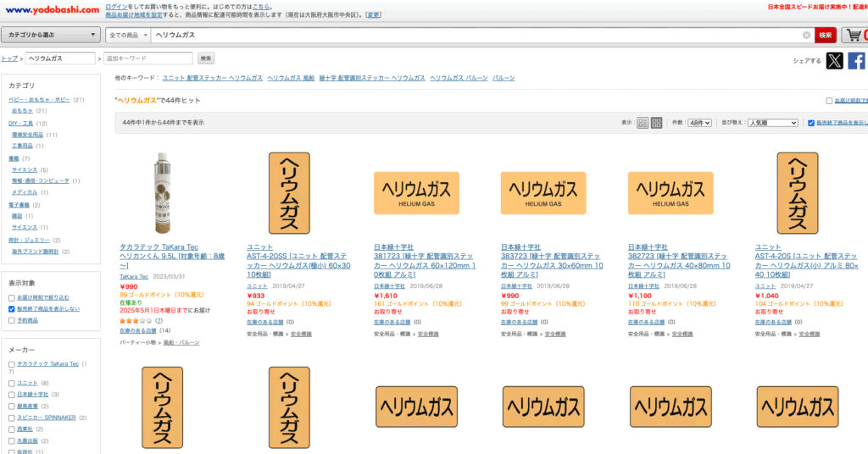Go to トップ breadcrumb link

point(9,58)
